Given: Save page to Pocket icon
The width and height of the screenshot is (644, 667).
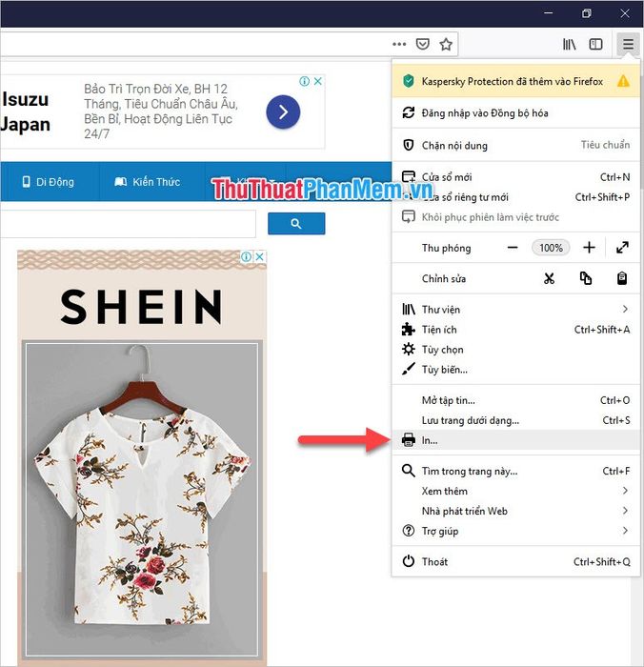Looking at the screenshot, I should (x=422, y=44).
